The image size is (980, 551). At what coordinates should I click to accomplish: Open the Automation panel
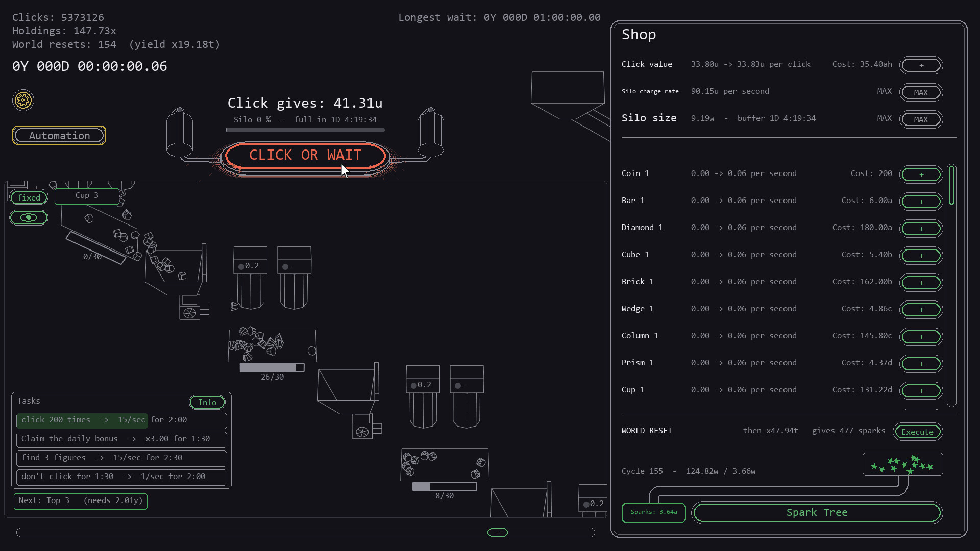59,136
